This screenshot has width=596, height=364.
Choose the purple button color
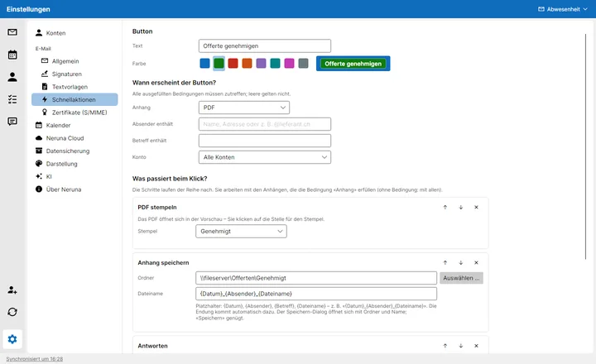261,64
